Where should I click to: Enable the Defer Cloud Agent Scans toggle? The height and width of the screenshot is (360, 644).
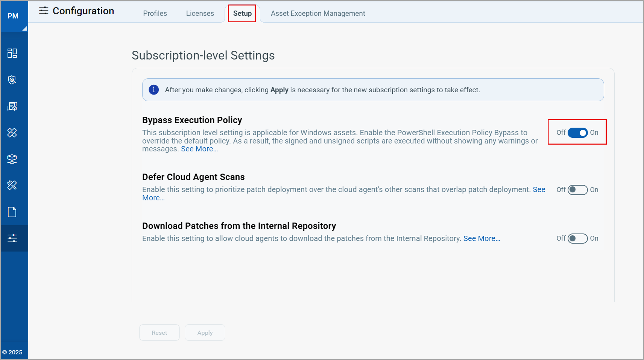tap(577, 190)
